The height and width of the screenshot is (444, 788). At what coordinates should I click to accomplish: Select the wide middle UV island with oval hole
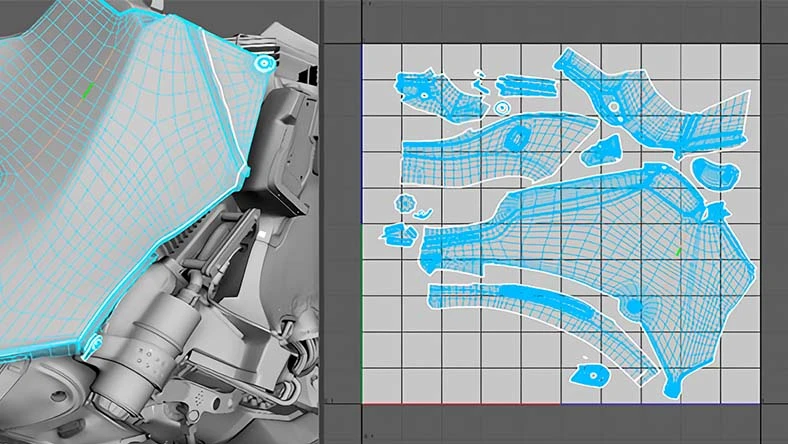tap(498, 149)
